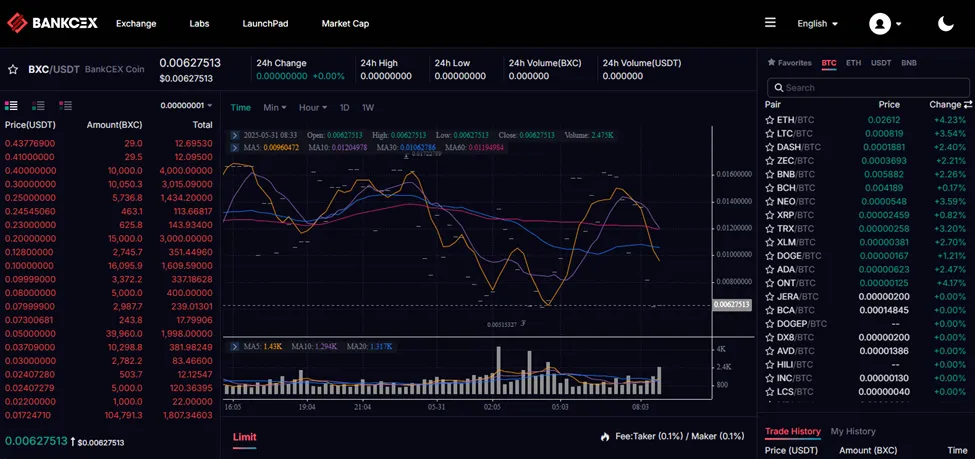Open the BCH/BTC pair row
The width and height of the screenshot is (975, 459).
pos(866,188)
